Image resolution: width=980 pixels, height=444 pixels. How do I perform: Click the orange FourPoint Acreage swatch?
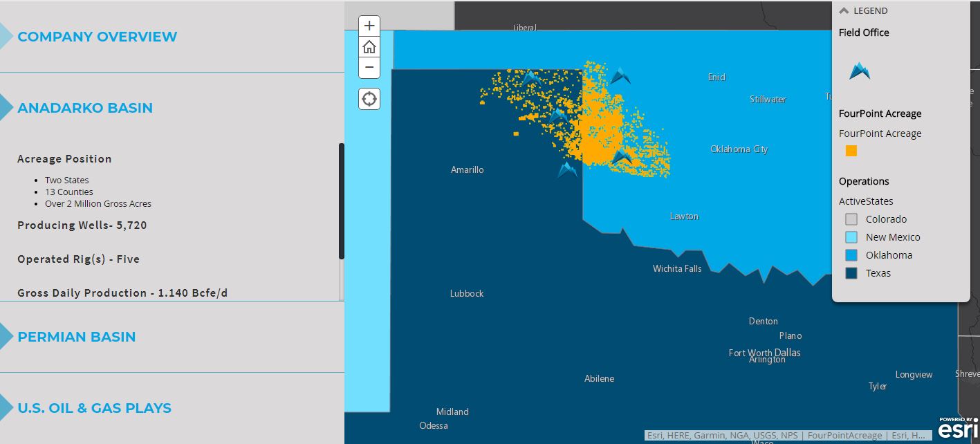851,151
